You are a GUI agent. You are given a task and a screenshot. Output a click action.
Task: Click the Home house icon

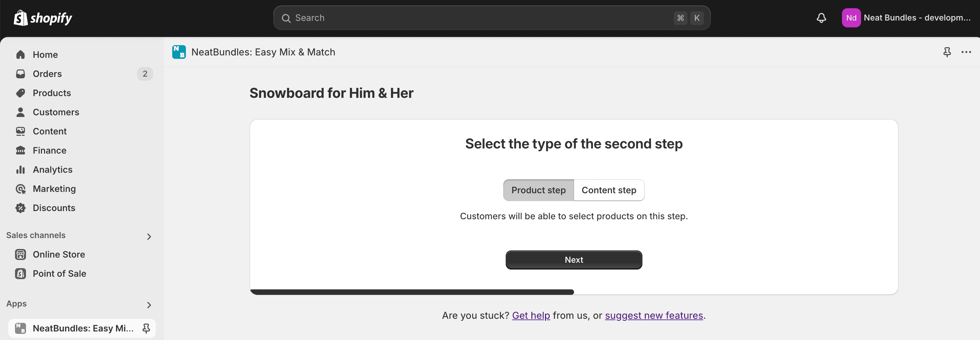[x=21, y=54]
